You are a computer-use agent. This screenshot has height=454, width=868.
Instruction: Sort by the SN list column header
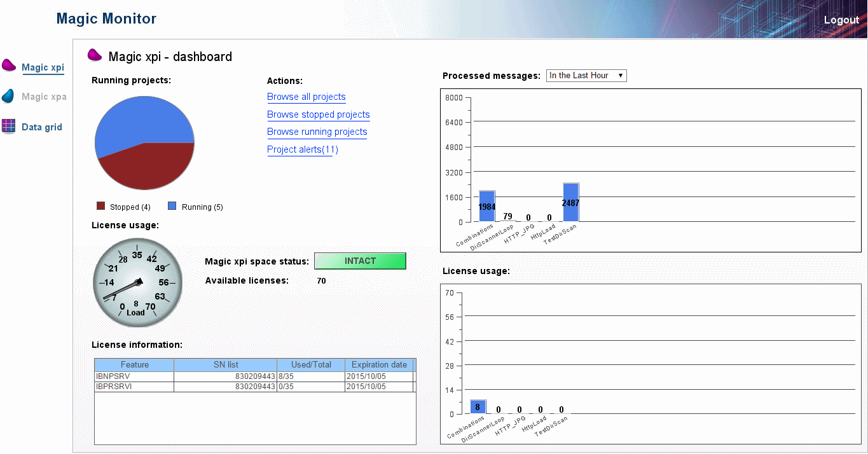[226, 365]
